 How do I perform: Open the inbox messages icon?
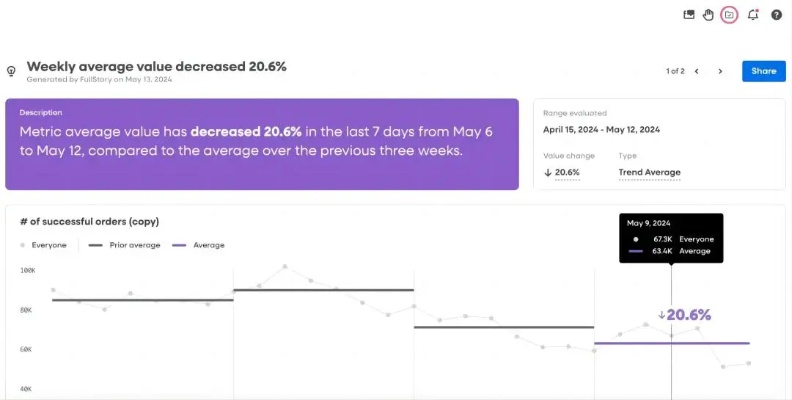[689, 15]
